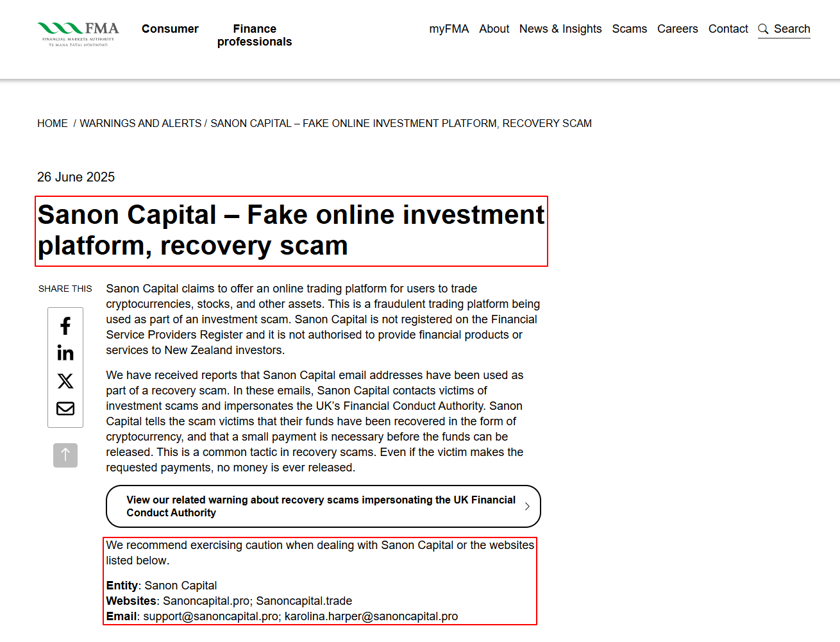Open the Consumer menu
Viewport: 840px width, 642px height.
pos(170,29)
